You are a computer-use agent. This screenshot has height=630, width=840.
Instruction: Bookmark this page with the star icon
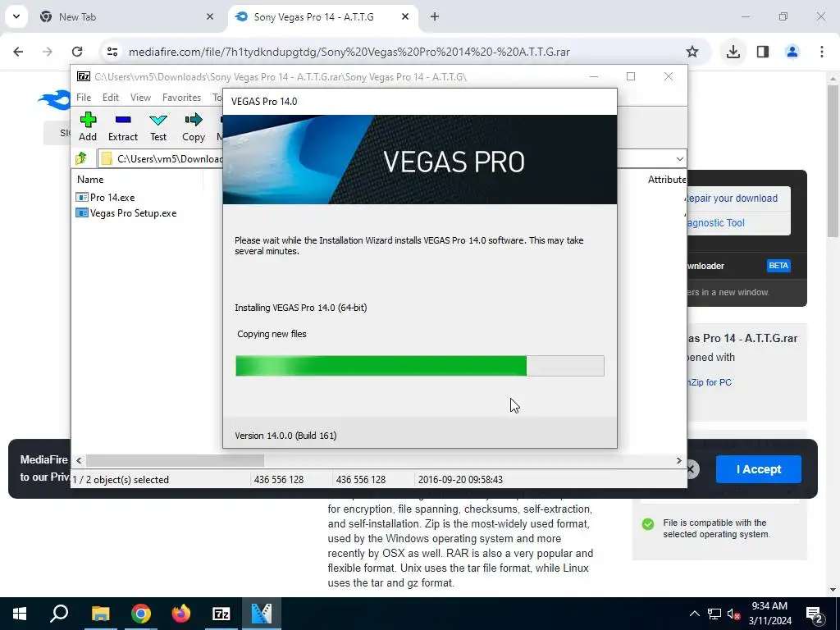click(x=692, y=52)
